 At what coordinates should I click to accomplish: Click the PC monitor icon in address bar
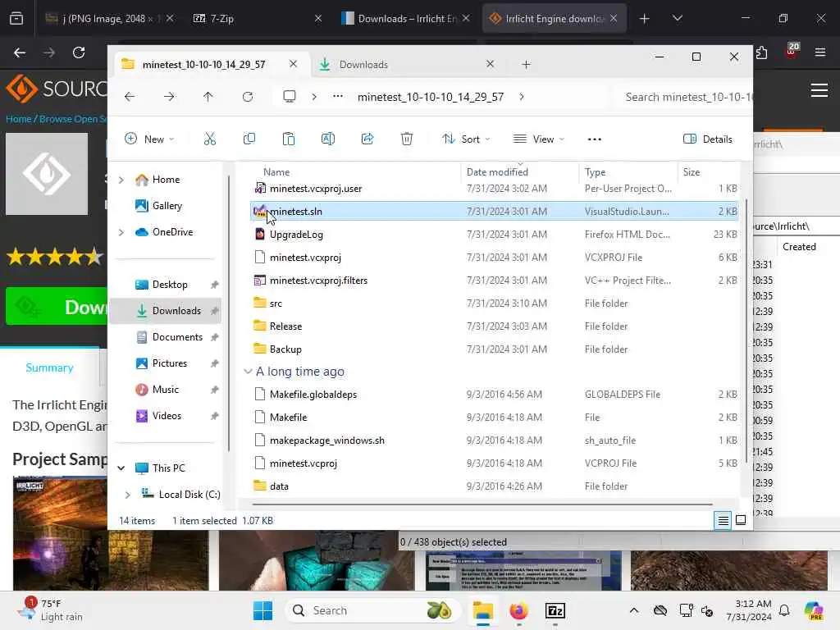[x=290, y=97]
